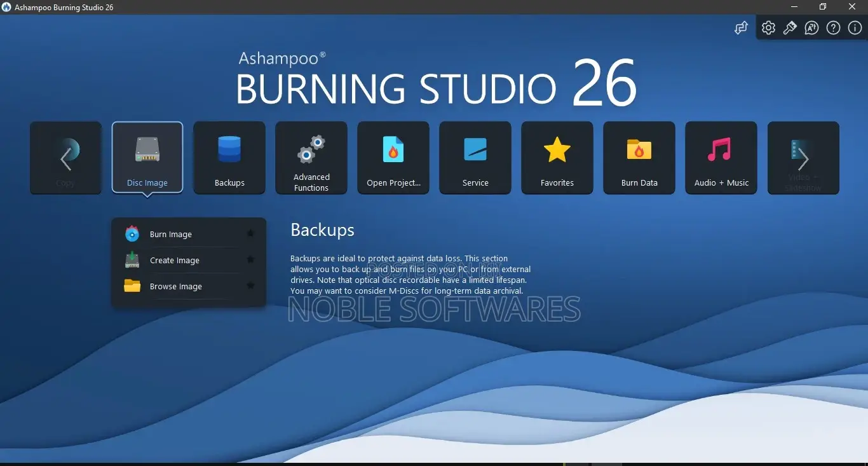Mark Browse Image as favorite star
868x466 pixels.
(x=250, y=286)
